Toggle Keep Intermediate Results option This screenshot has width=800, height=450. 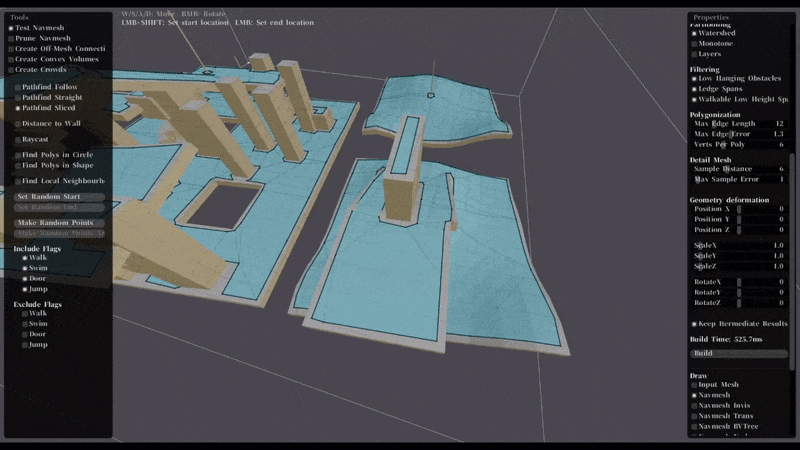740,324
